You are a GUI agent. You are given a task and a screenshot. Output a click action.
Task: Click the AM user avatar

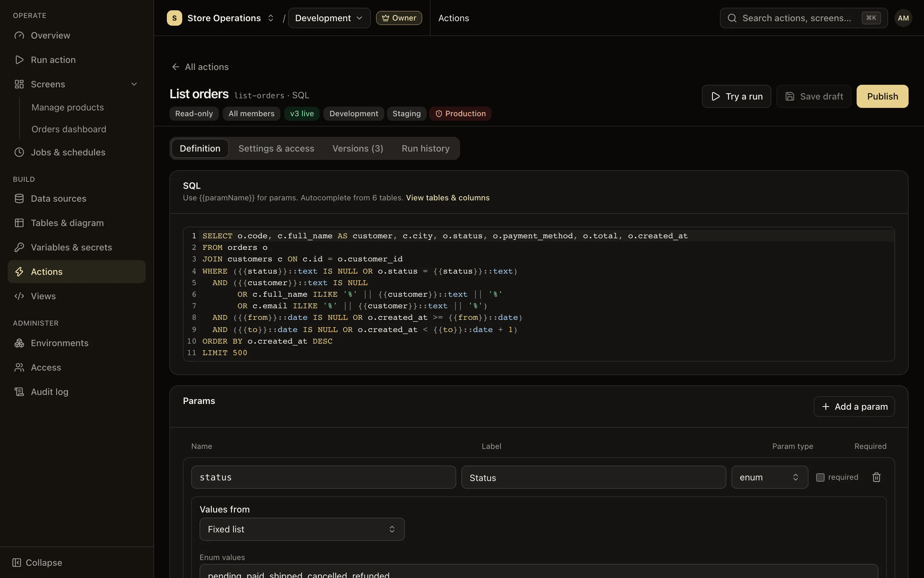click(903, 18)
